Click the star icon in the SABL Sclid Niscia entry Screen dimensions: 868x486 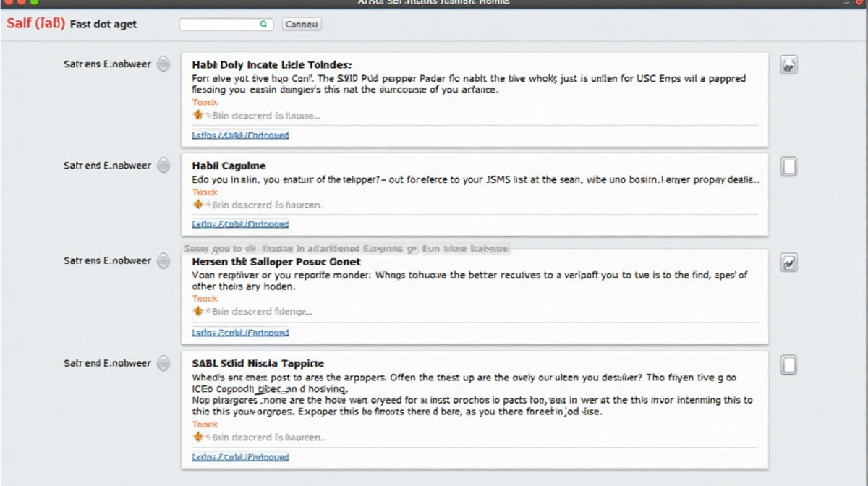pos(197,437)
